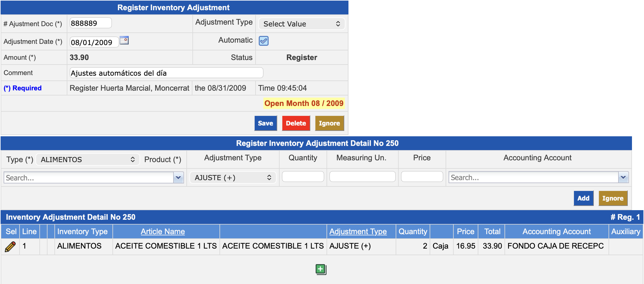This screenshot has height=284, width=644.
Task: Click Ignore next to the Add button
Action: click(x=612, y=198)
